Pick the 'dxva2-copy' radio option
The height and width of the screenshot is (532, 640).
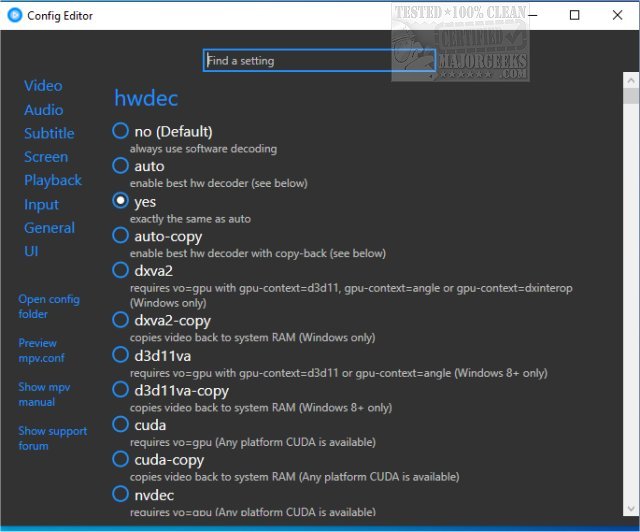pos(120,320)
